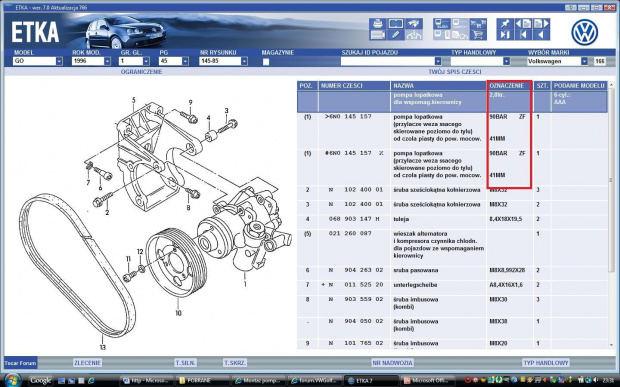Go to the previous illustration page icon
This screenshot has width=620, height=387.
click(523, 24)
